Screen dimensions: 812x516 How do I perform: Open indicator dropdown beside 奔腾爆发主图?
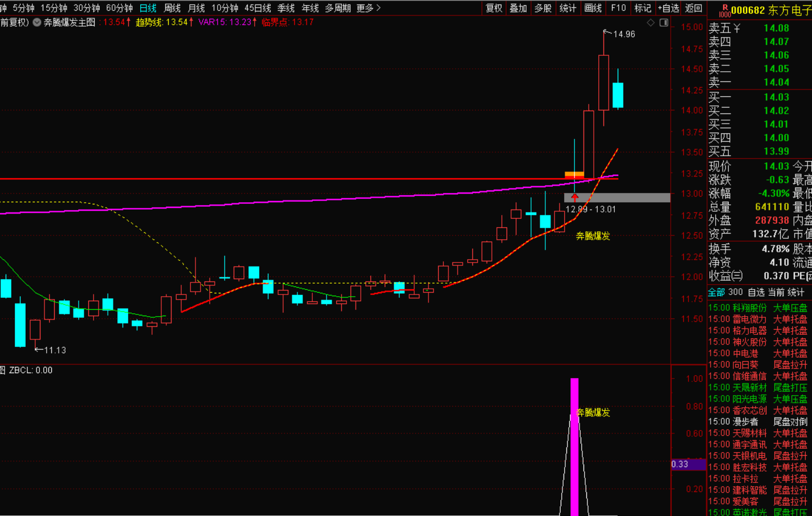[37, 22]
